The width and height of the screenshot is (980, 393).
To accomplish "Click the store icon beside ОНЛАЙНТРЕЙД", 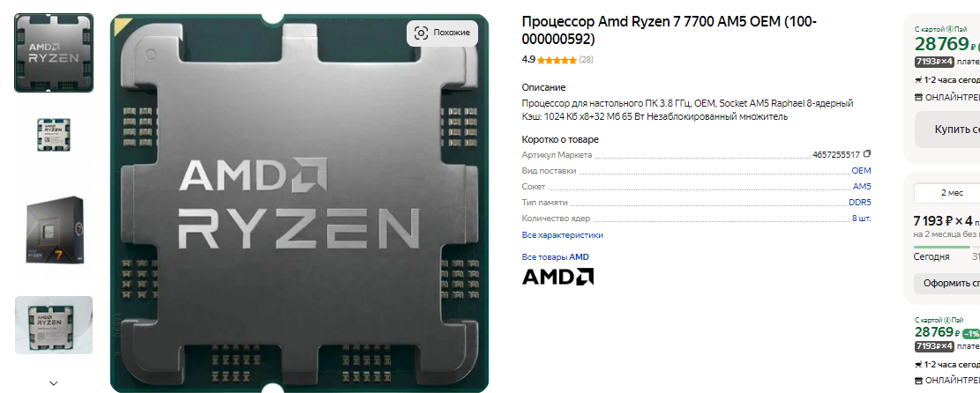I will pyautogui.click(x=918, y=97).
